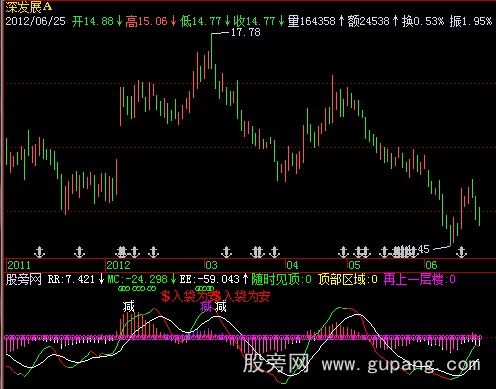
Task: Select the 05 month label on time axis
Action: coord(354,265)
